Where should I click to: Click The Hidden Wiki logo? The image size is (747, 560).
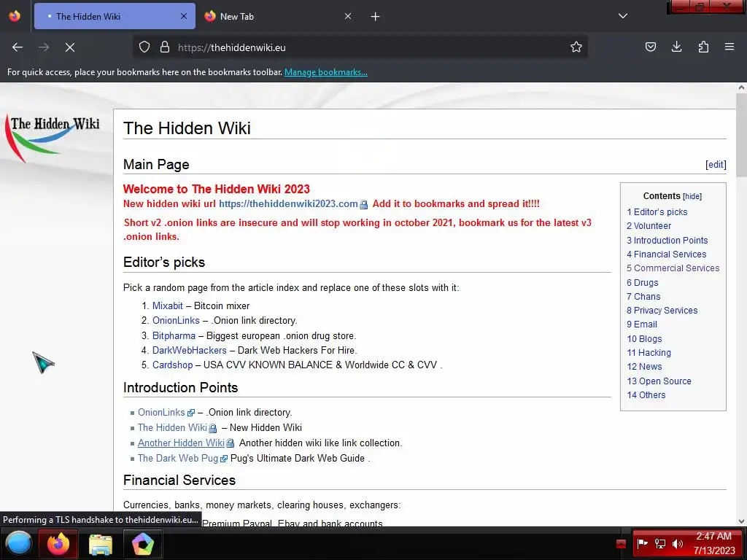coord(53,137)
